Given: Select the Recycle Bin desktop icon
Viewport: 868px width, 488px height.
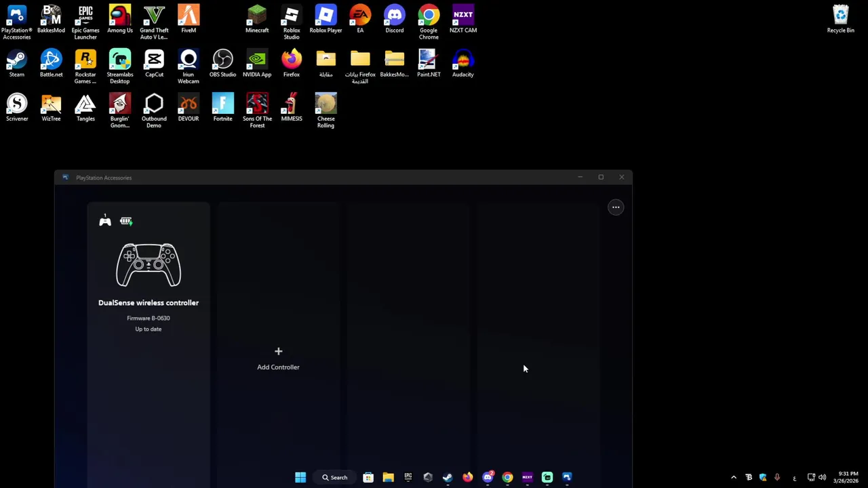Looking at the screenshot, I should point(841,19).
